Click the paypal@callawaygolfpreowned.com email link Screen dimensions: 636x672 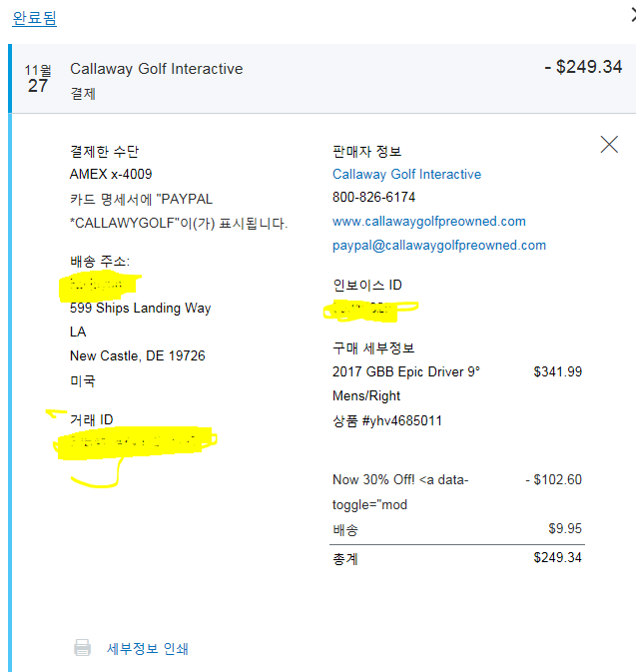click(438, 245)
